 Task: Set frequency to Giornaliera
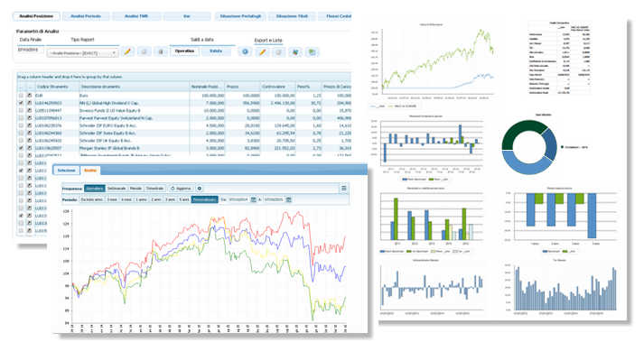[95, 189]
